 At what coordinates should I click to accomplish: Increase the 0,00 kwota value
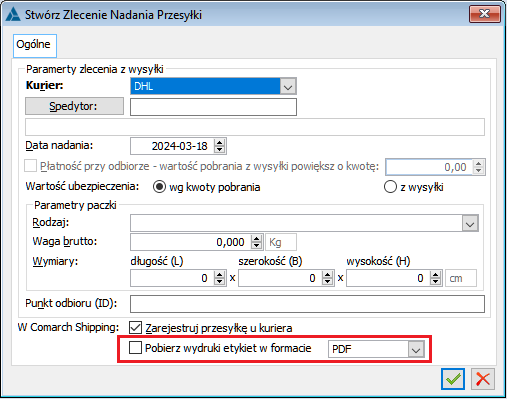(x=479, y=164)
